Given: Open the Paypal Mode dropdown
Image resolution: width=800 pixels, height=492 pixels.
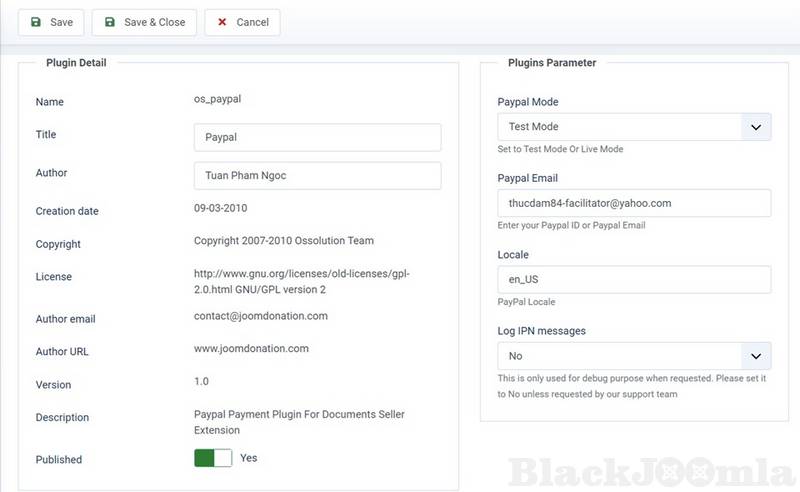Looking at the screenshot, I should point(634,127).
